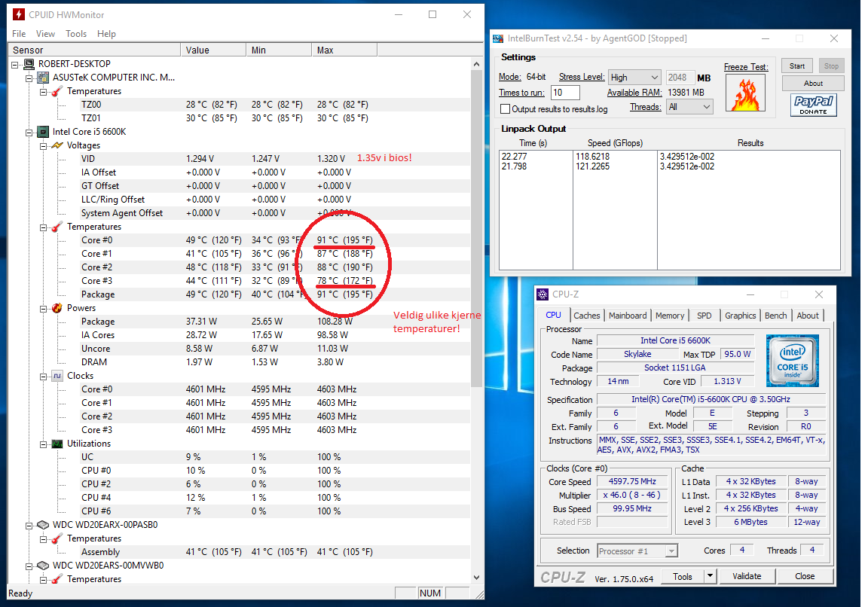This screenshot has height=607, width=868.
Task: Switch to the Graphics tab in CPU-Z
Action: [x=740, y=316]
